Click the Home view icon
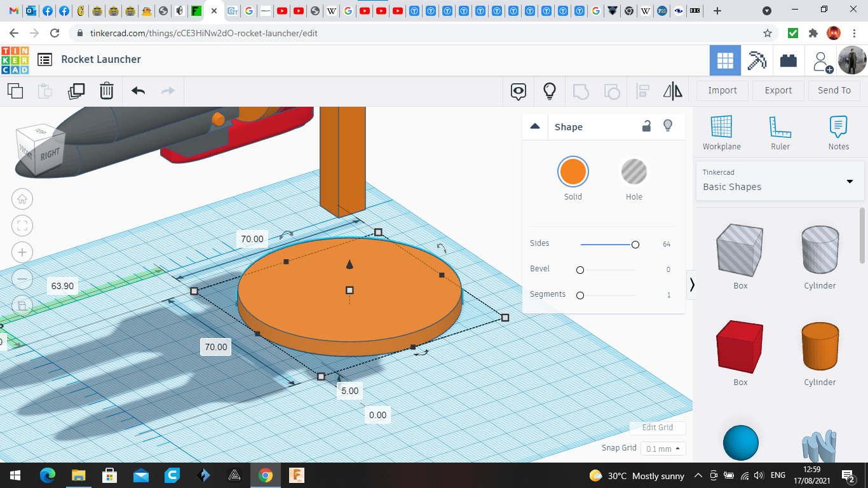Image resolution: width=868 pixels, height=488 pixels. point(22,199)
